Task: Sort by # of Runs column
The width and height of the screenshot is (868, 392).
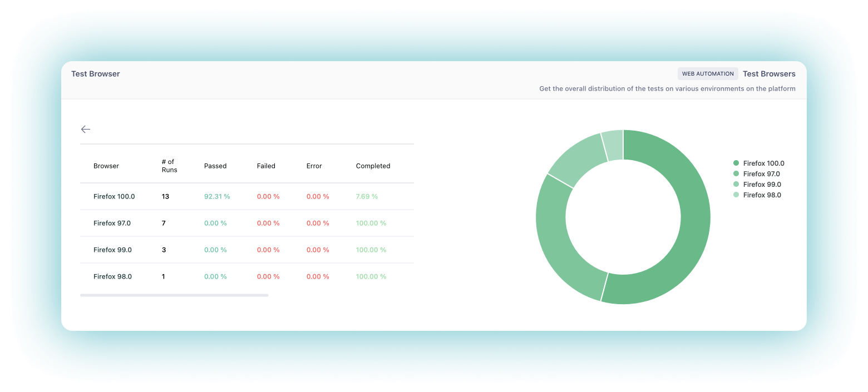Action: pyautogui.click(x=169, y=166)
